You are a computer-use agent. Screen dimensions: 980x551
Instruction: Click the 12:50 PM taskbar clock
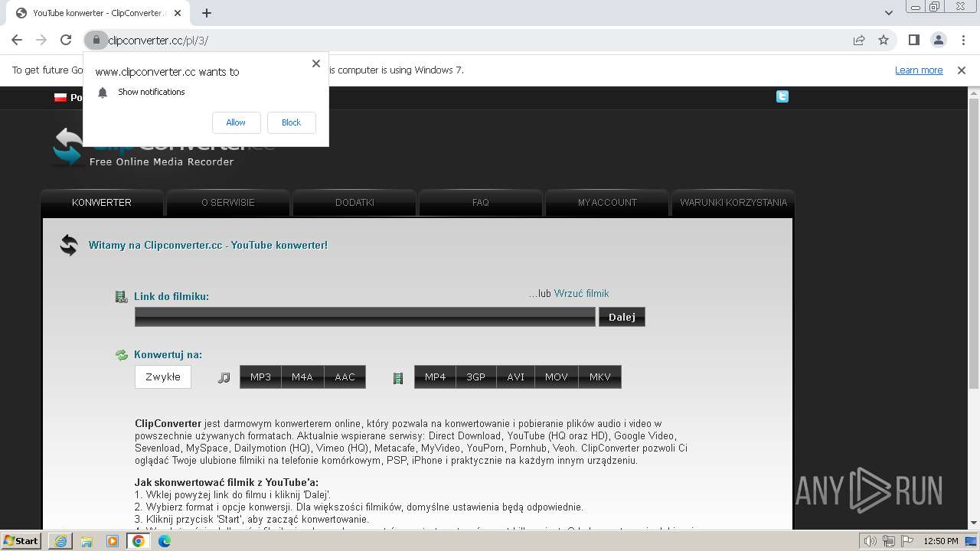941,541
